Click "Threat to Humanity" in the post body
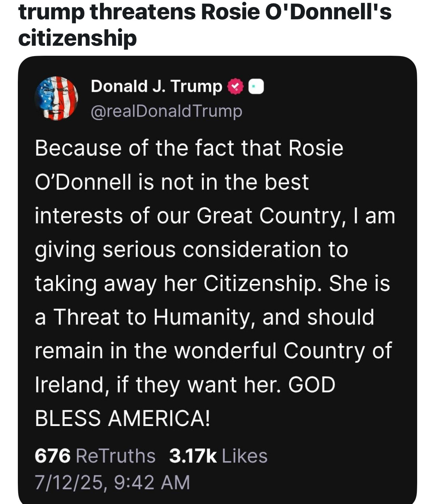This screenshot has width=435, height=504. (x=154, y=317)
